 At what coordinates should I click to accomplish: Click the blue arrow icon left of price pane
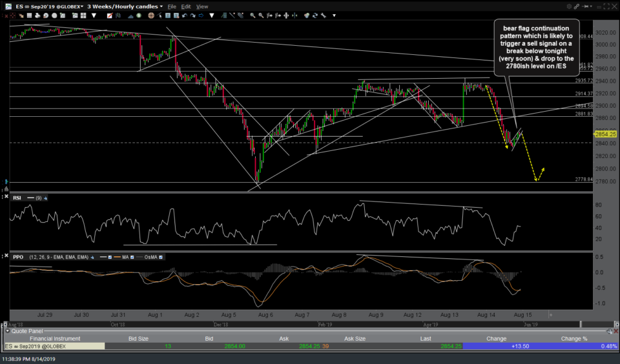6,181
